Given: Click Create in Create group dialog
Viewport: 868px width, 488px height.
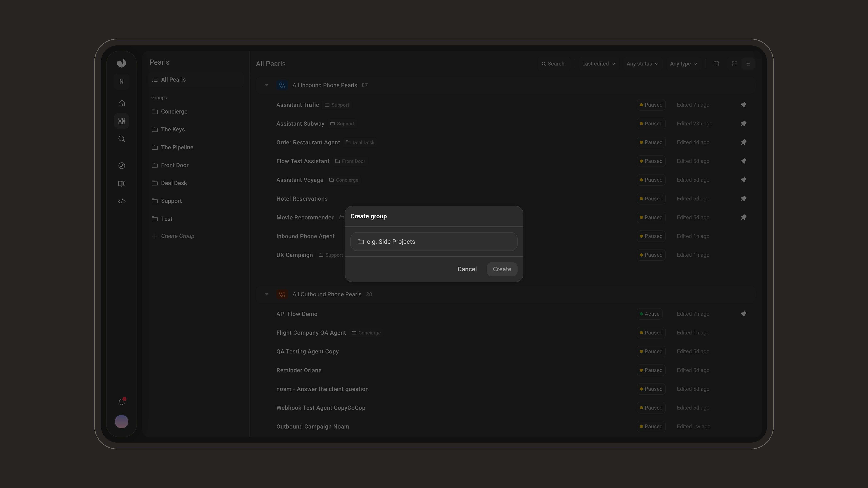Looking at the screenshot, I should pyautogui.click(x=502, y=269).
